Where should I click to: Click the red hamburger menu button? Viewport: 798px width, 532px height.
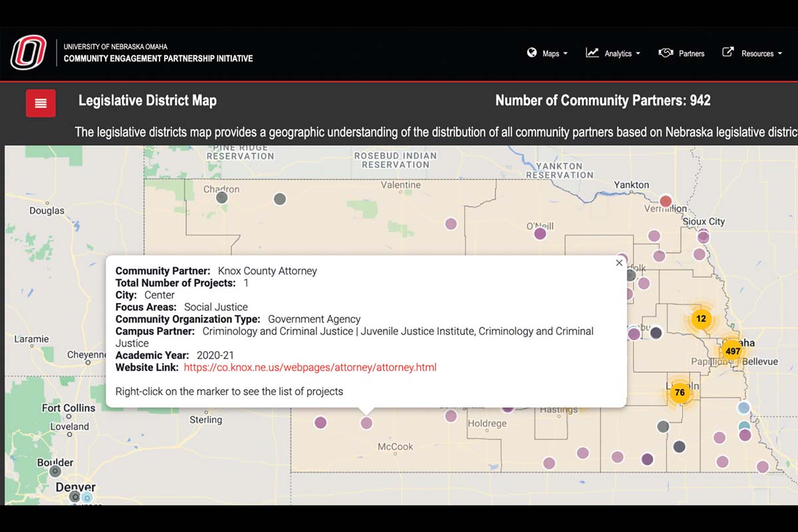[41, 103]
